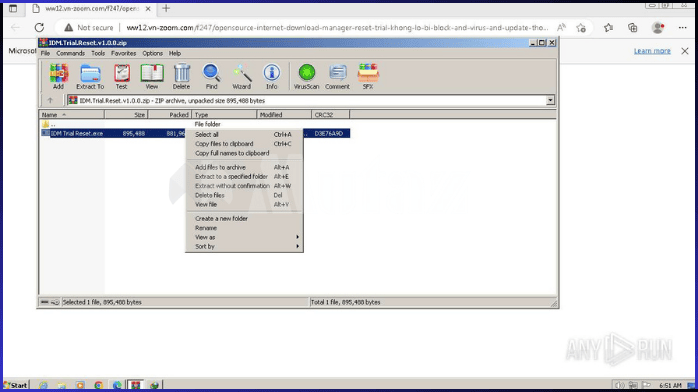The width and height of the screenshot is (698, 392).
Task: Sort by the CRC32 column header
Action: (x=330, y=115)
